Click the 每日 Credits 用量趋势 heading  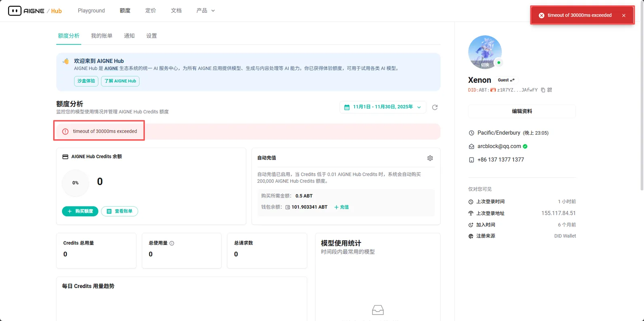click(88, 286)
